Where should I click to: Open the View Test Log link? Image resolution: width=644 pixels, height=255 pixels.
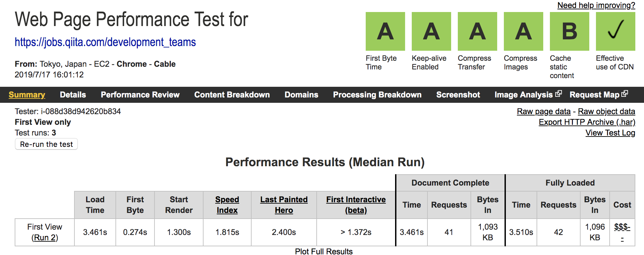[610, 133]
